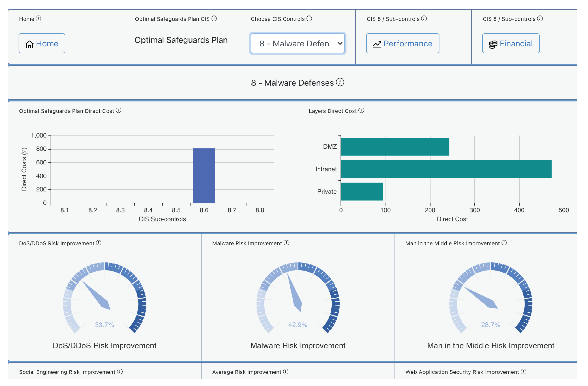Click info icon beside Social Engineering Risk Improvement
Screen dimensions: 588x386
pyautogui.click(x=120, y=372)
